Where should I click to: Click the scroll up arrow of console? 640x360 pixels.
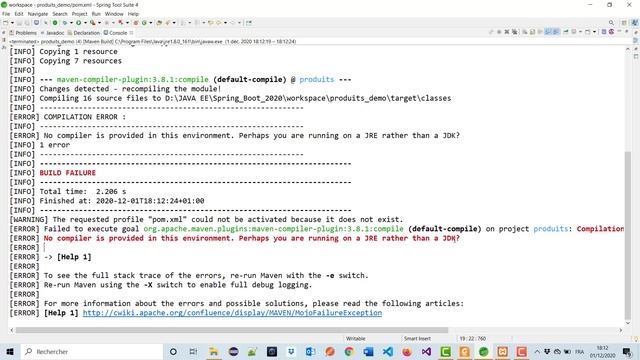[x=628, y=49]
